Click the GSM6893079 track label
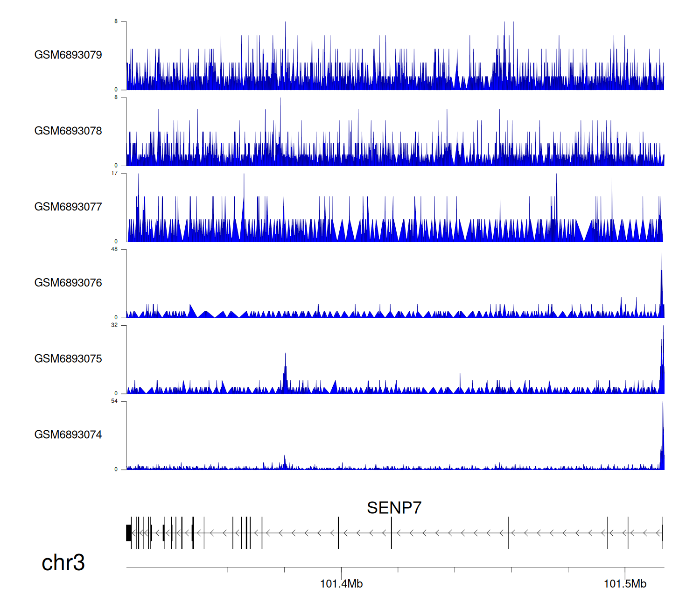 tap(68, 55)
